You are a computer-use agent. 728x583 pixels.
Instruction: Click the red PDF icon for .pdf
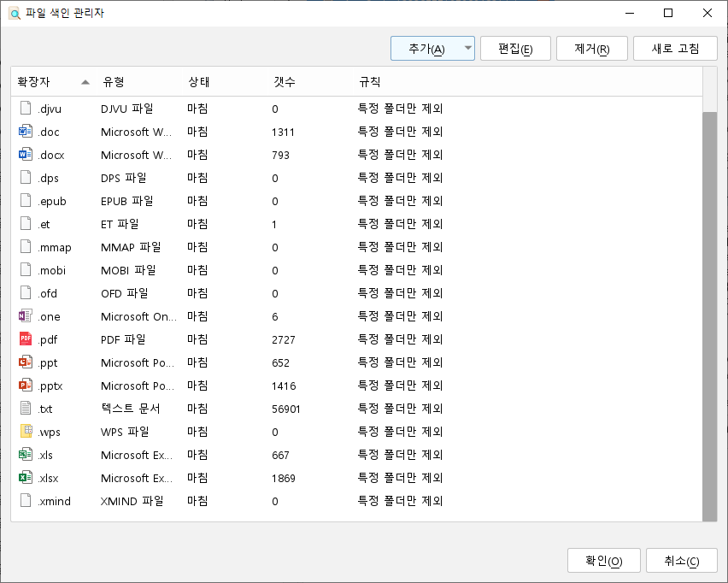coord(26,339)
